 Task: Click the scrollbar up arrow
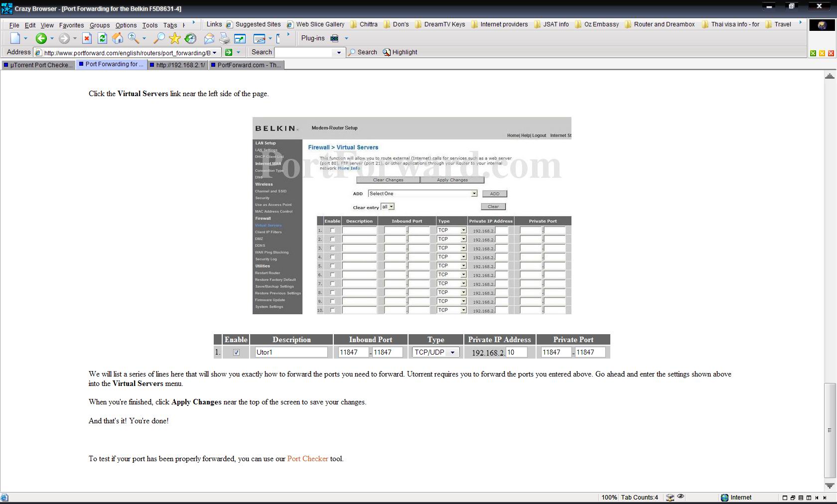pyautogui.click(x=830, y=76)
